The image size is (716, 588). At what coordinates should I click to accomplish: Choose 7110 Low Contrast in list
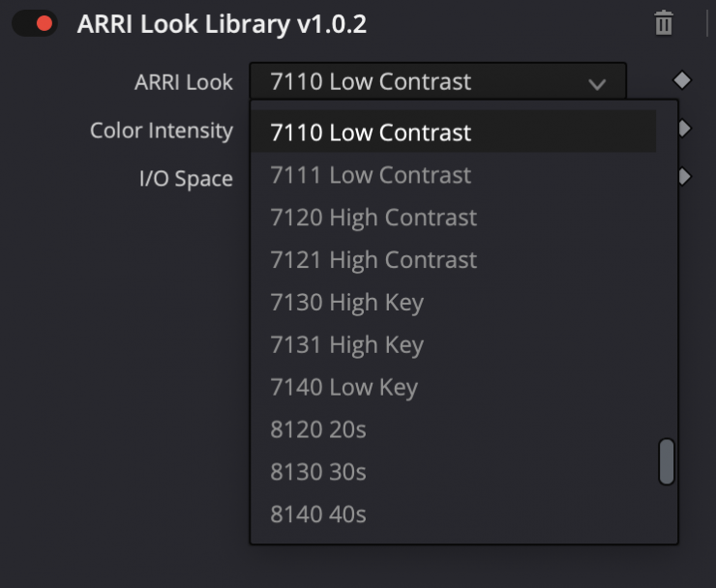click(454, 132)
